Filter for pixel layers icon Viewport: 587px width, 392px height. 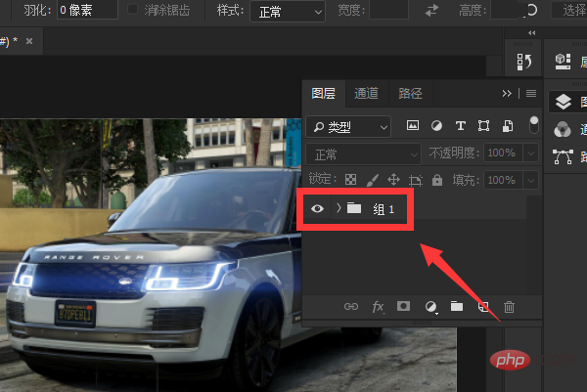pyautogui.click(x=413, y=126)
